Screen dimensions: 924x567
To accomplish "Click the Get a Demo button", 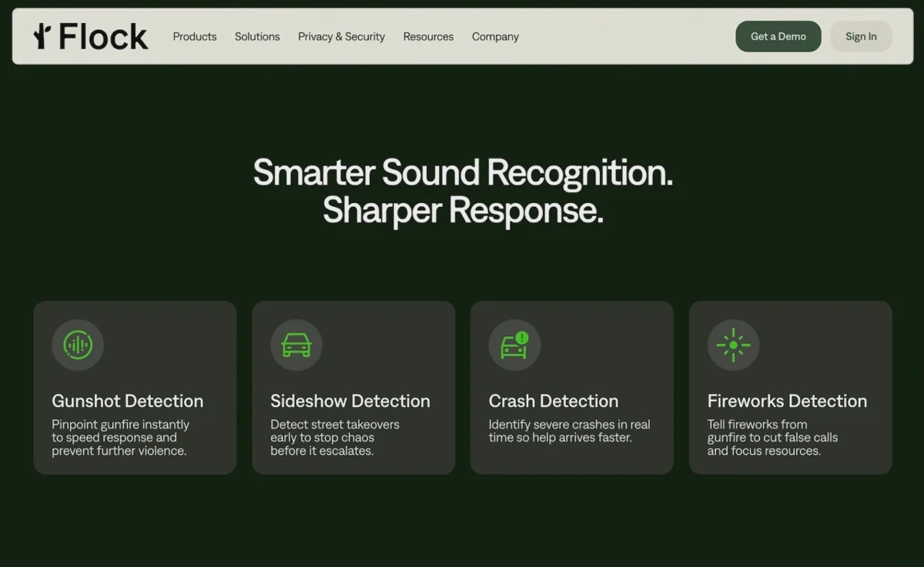I will [778, 36].
